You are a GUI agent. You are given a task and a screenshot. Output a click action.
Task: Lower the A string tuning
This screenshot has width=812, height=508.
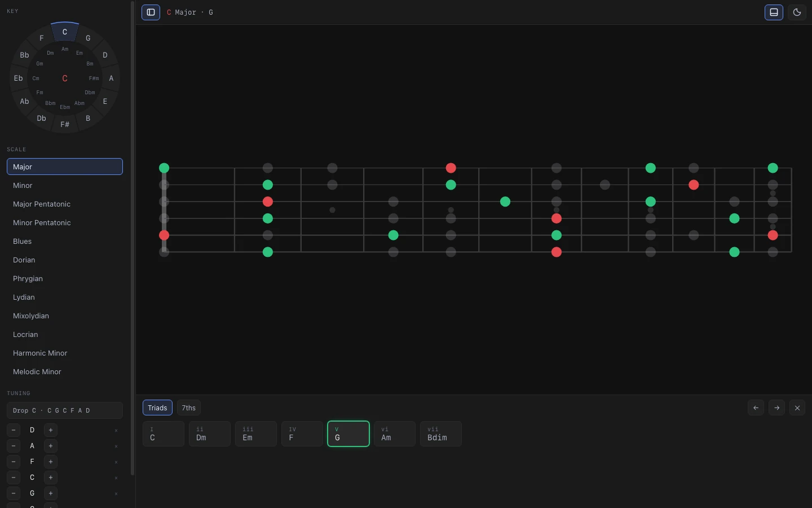coord(14,446)
